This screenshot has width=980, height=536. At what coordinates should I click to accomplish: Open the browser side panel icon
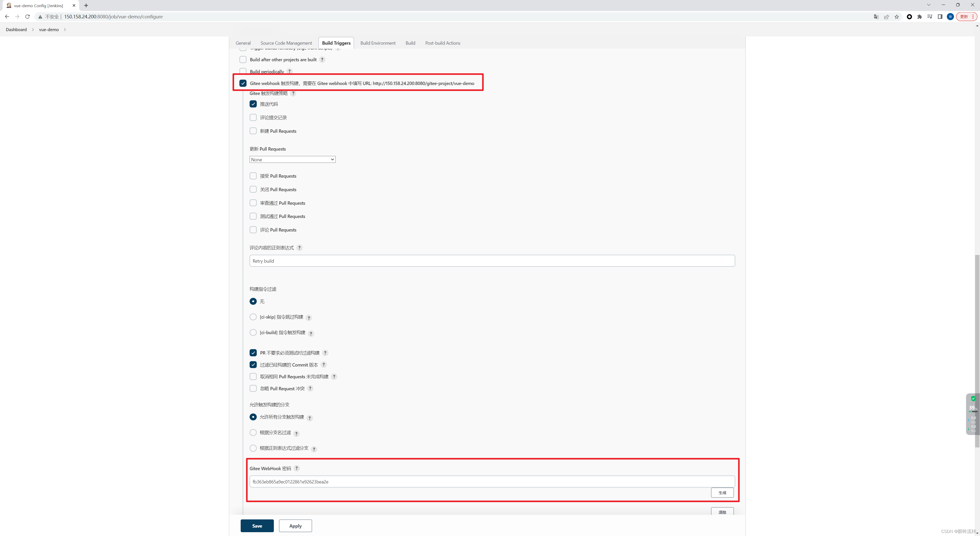pos(940,17)
